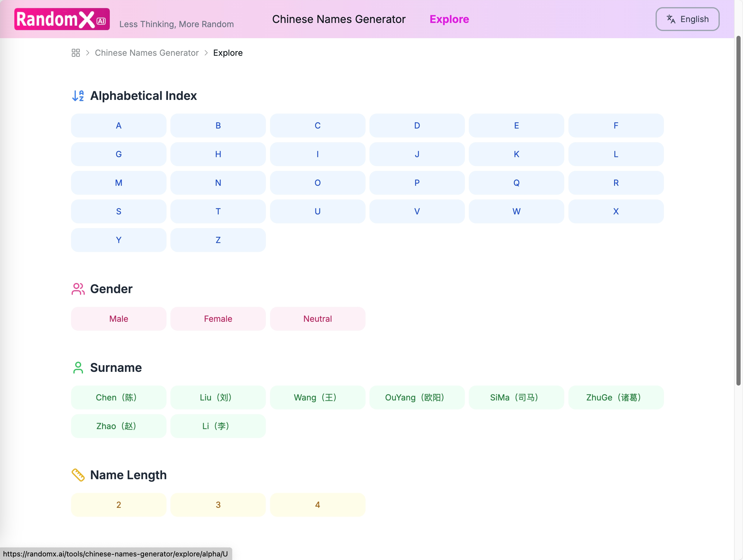Choose name length 3

(x=218, y=505)
